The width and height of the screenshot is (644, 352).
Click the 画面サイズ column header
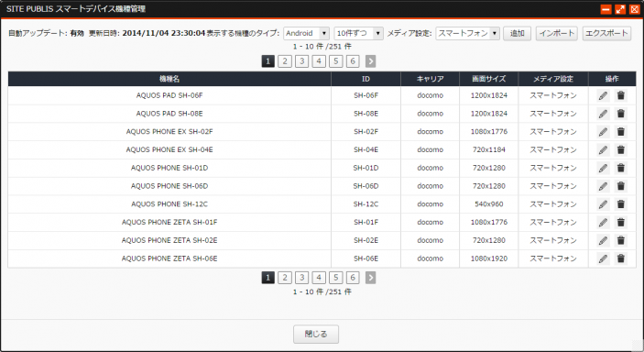click(489, 79)
